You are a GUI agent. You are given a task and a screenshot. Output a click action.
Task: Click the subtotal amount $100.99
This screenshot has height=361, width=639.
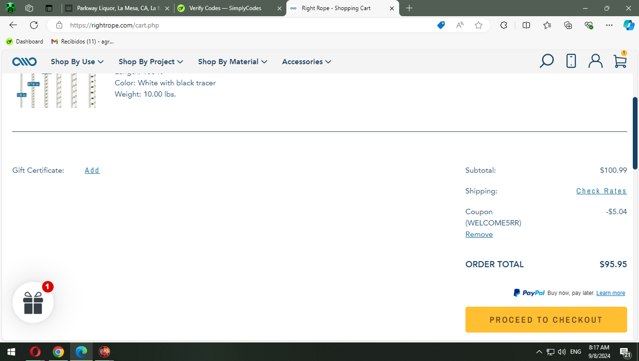(x=613, y=170)
